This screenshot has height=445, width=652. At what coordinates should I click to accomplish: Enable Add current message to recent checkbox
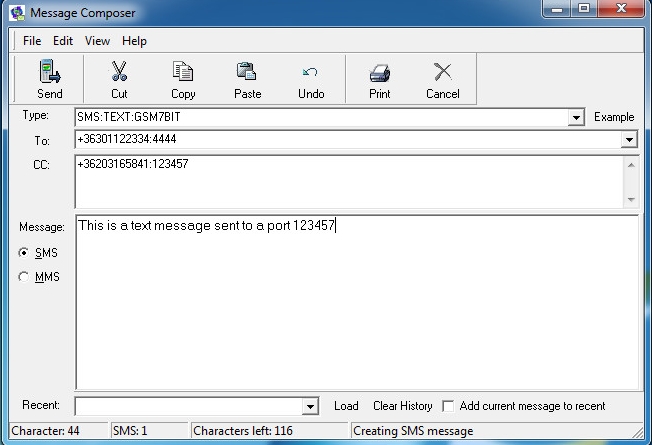coord(448,406)
